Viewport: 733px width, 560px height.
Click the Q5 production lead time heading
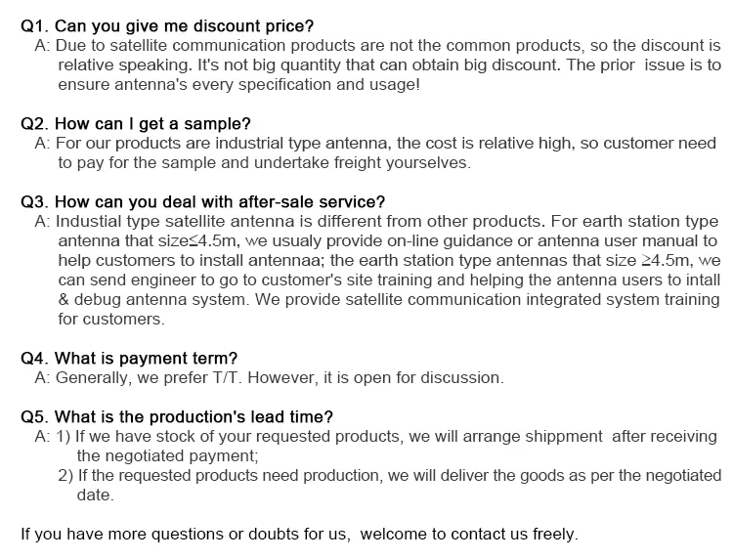click(177, 416)
